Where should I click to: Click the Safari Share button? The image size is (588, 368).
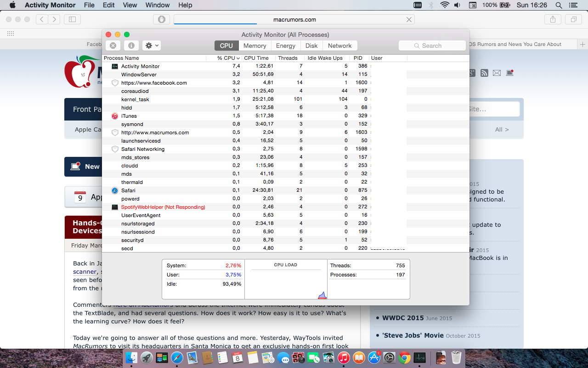click(x=553, y=19)
